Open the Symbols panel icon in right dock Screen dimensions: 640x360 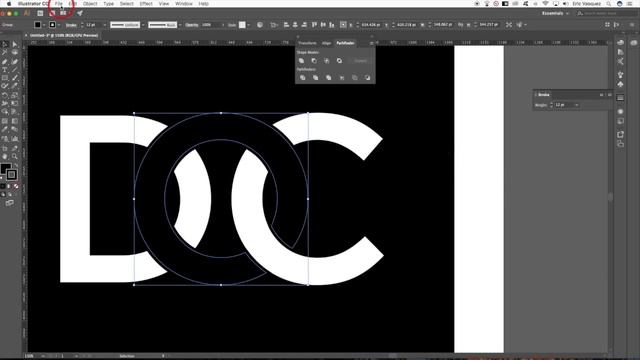[x=620, y=84]
